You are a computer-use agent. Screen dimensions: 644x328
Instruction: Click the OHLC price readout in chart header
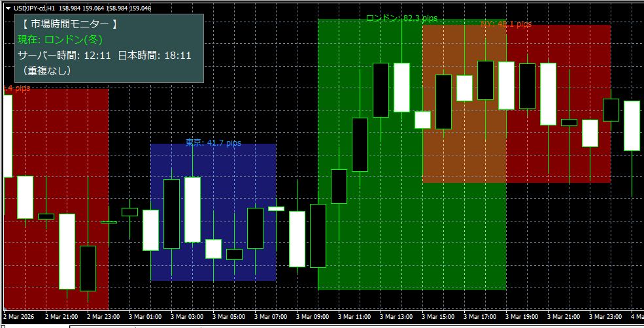pyautogui.click(x=115, y=8)
